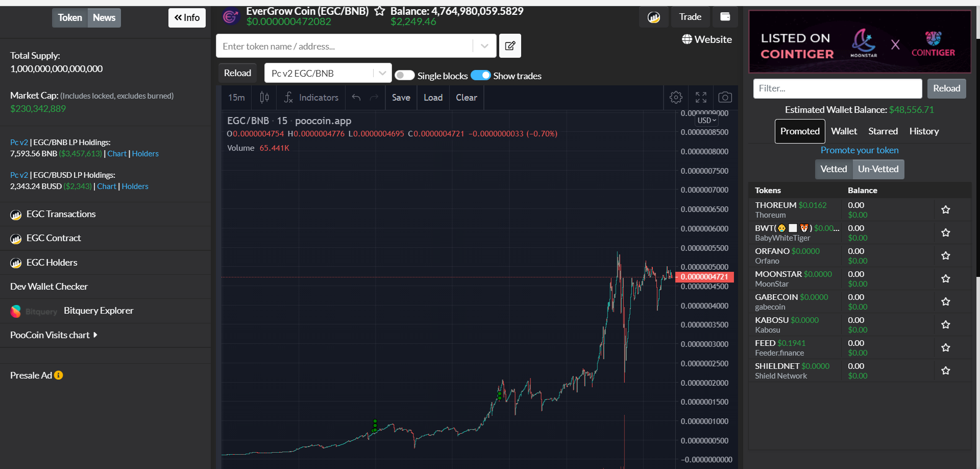Star the MOONSTAR token
This screenshot has width=980, height=469.
pyautogui.click(x=946, y=278)
